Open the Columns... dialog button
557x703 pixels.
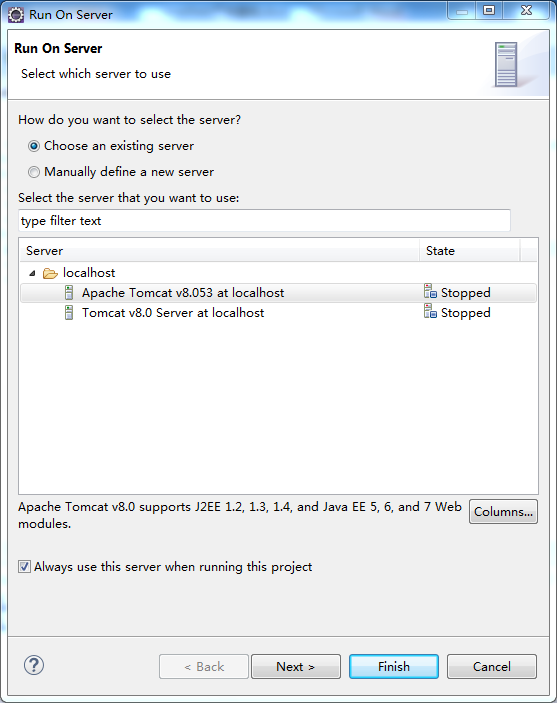pos(503,512)
